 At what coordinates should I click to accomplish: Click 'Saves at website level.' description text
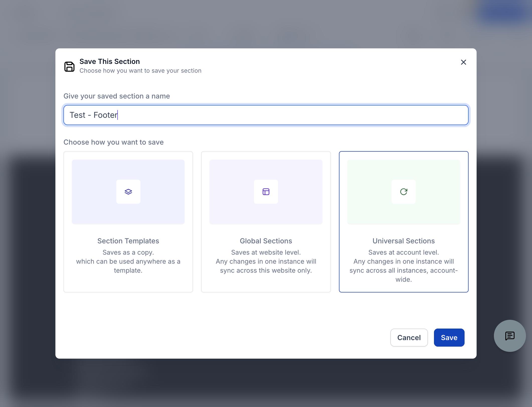pos(266,252)
